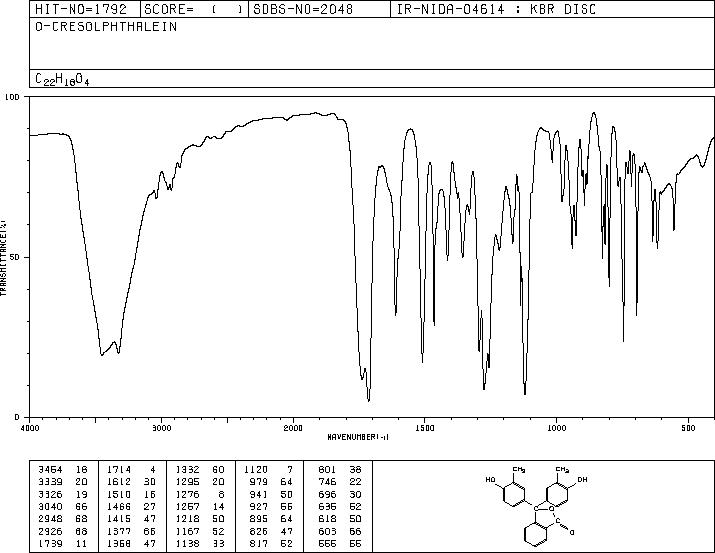
Task: Click the 801 peak table entry
Action: click(327, 470)
